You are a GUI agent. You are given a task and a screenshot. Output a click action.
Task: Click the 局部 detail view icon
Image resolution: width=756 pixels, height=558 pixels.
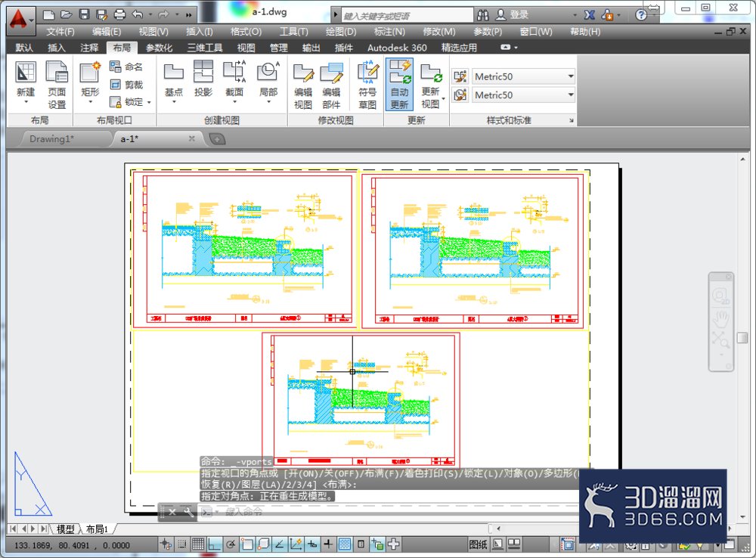point(268,79)
